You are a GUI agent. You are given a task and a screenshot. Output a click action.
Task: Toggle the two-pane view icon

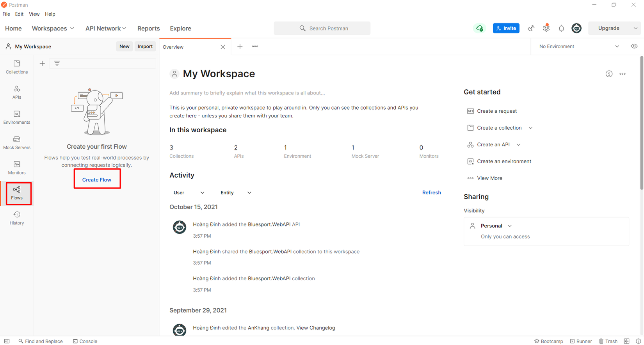627,341
